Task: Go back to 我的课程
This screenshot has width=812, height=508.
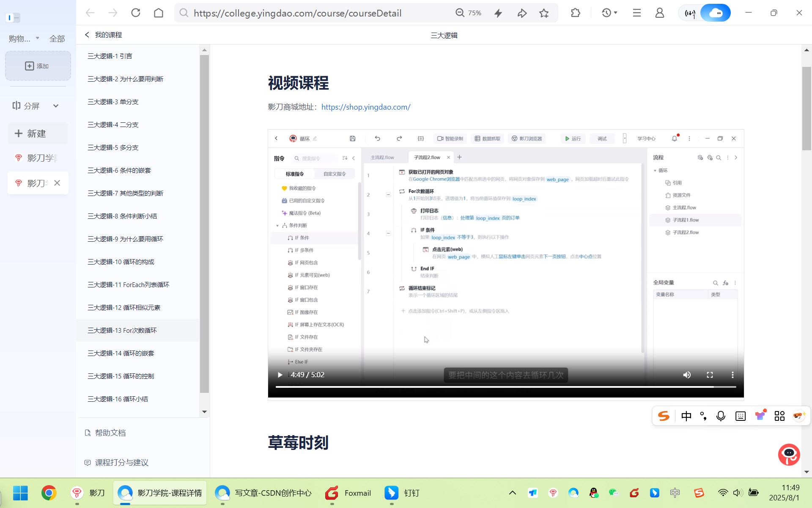Action: tap(104, 35)
